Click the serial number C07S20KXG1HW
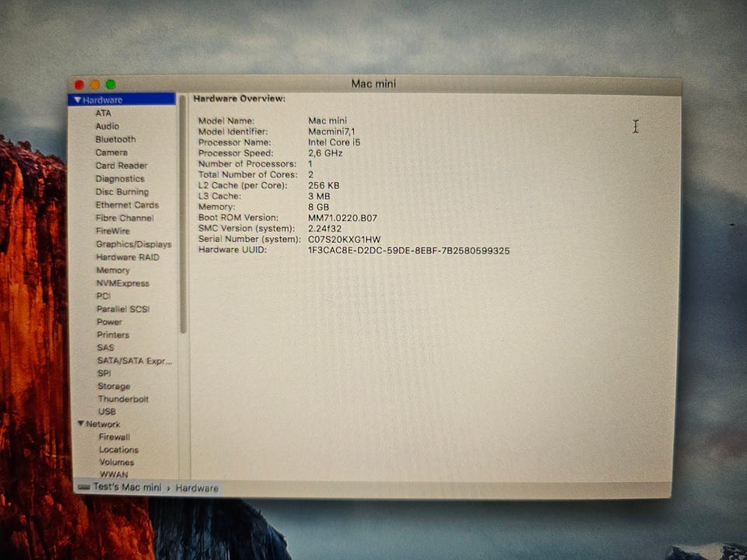This screenshot has height=560, width=747. click(x=345, y=240)
